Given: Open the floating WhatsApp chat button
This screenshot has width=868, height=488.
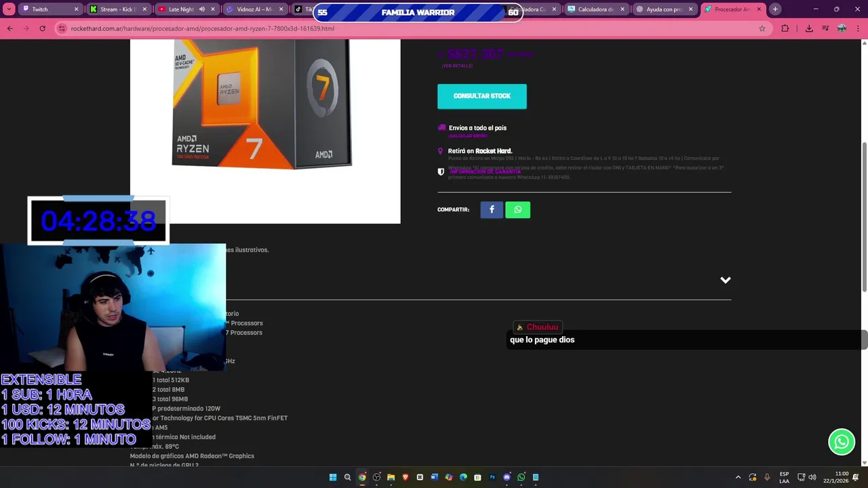Looking at the screenshot, I should (842, 442).
